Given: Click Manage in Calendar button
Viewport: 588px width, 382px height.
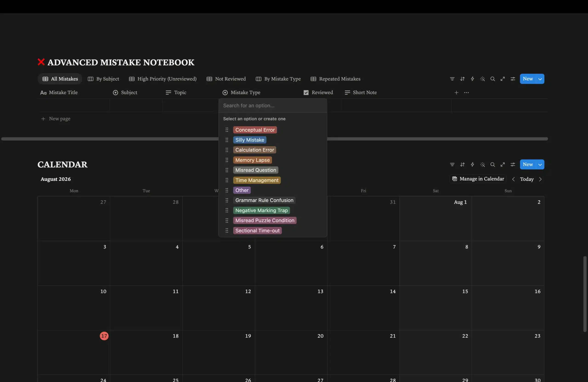Looking at the screenshot, I should tap(478, 179).
